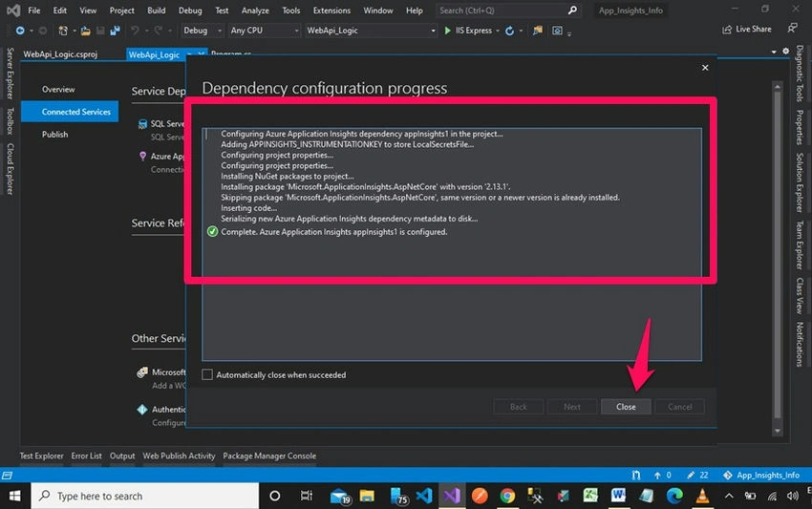Select the 'Complete. Azure Application Insights' log line

click(334, 231)
